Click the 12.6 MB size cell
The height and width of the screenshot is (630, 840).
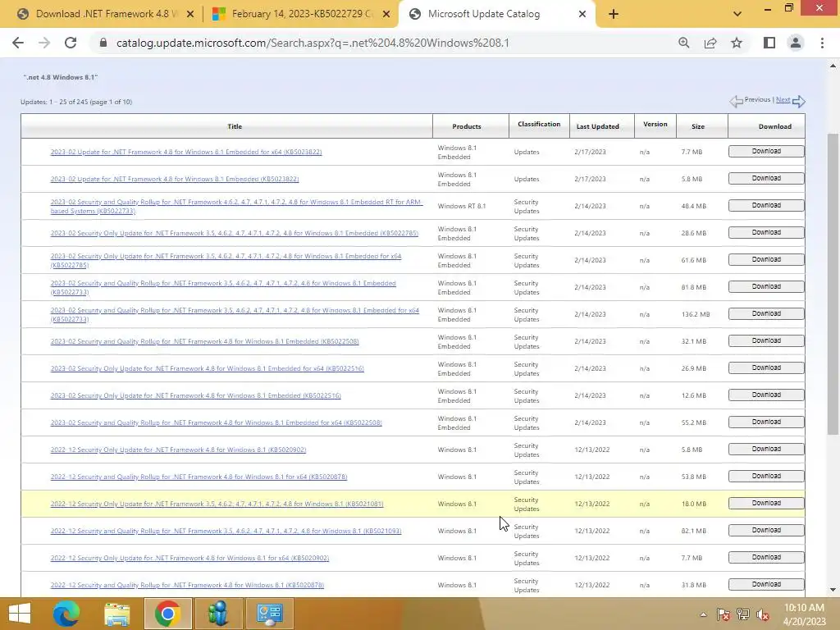[694, 395]
